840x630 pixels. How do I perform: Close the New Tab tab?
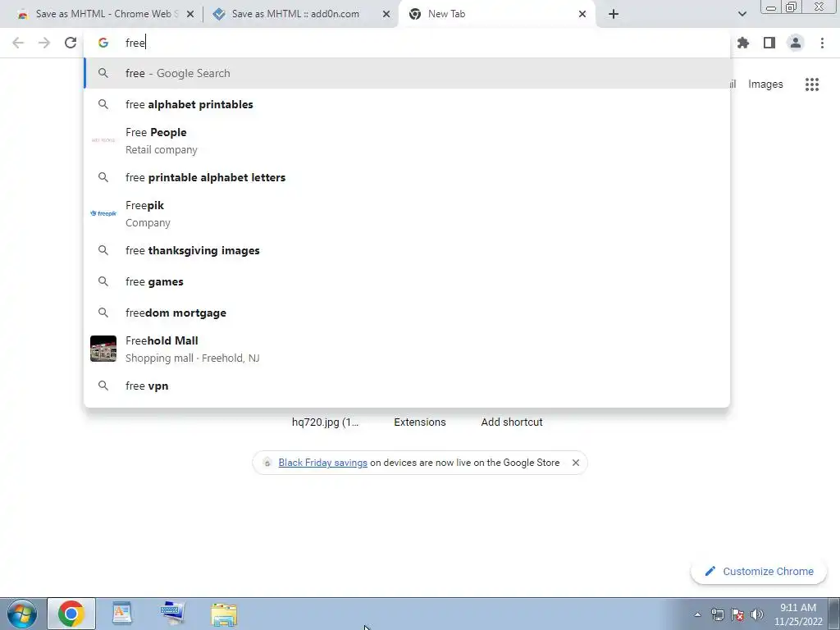[x=582, y=15]
